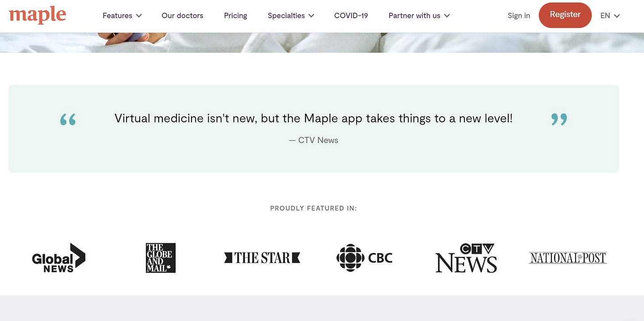Click the Global News logo
The image size is (644, 321).
point(59,258)
